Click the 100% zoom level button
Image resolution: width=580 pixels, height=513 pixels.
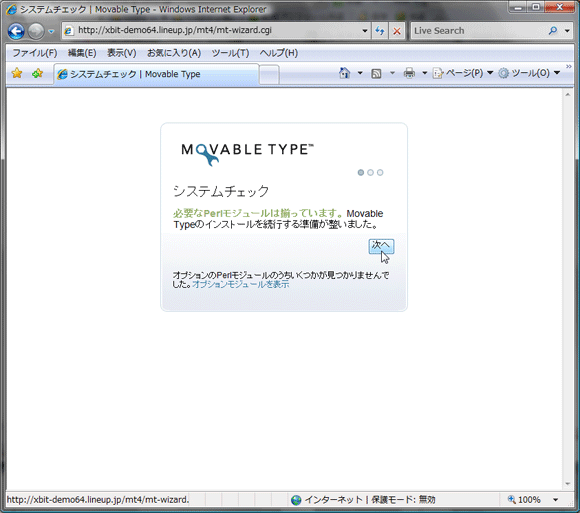coord(525,500)
